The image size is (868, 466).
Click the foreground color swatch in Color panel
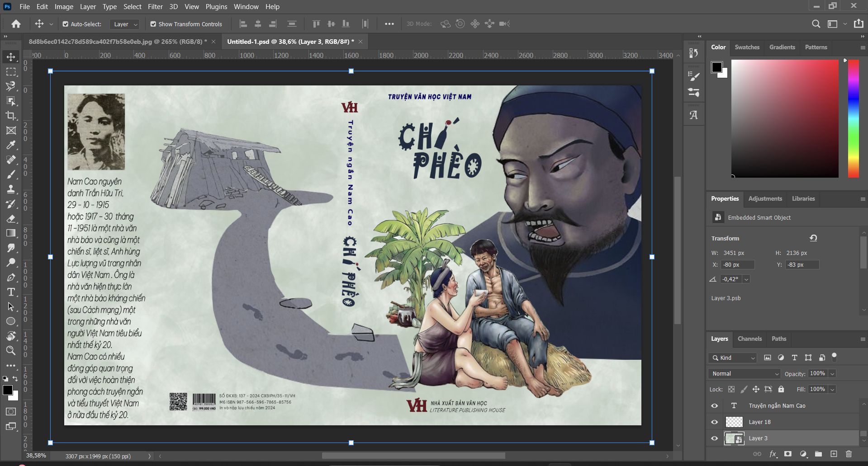717,67
